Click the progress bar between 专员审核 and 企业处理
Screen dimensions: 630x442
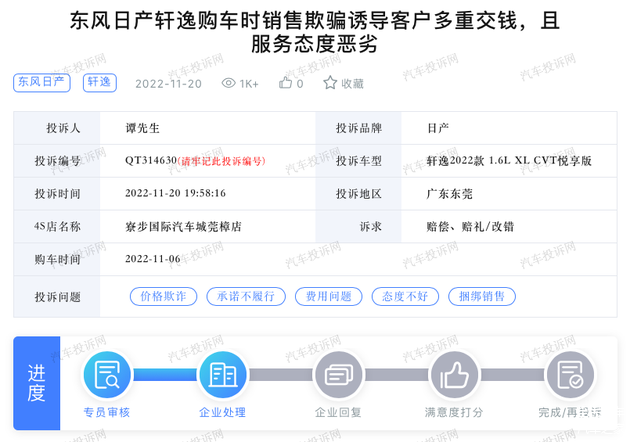click(x=164, y=376)
